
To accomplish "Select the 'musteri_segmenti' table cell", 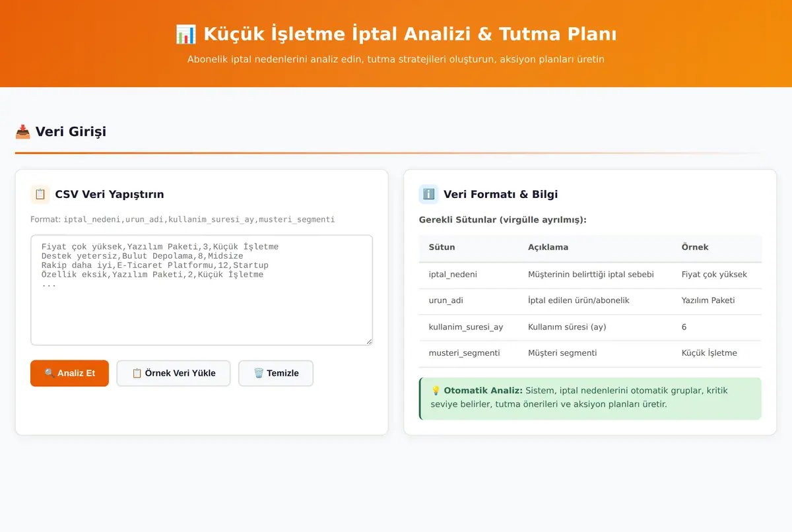I will click(469, 353).
